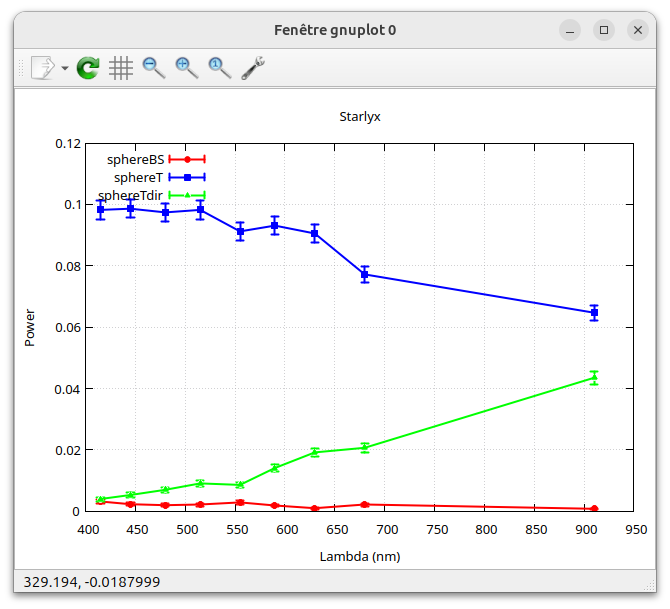The width and height of the screenshot is (670, 609).
Task: Autoscale plot with magnifier number one icon
Action: [220, 68]
